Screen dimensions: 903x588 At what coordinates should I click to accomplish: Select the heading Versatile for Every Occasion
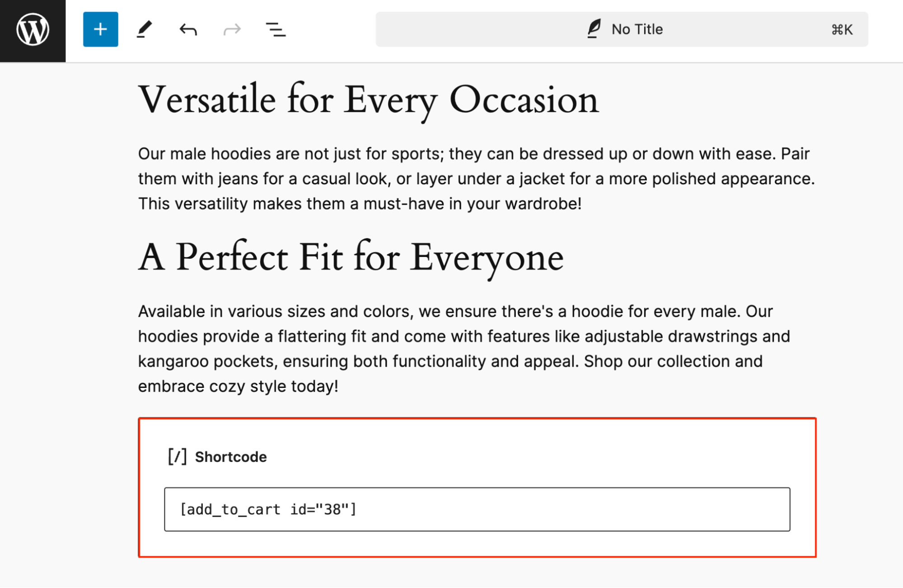(368, 99)
